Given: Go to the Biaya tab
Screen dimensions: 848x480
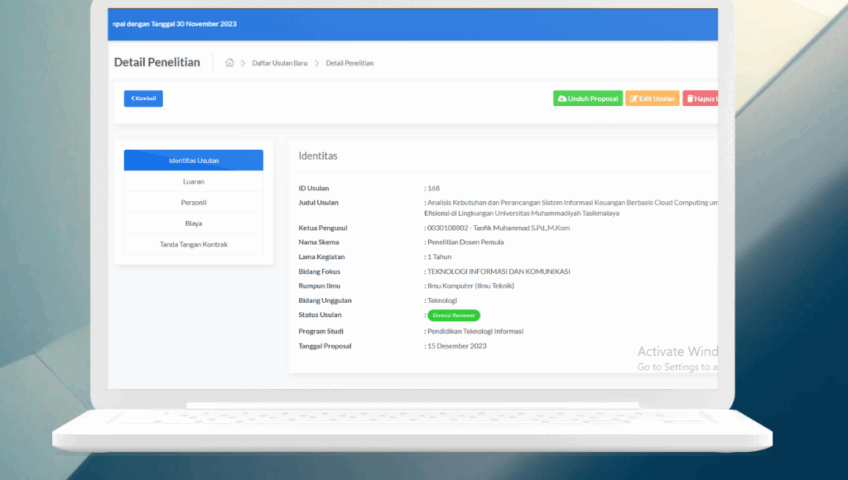Looking at the screenshot, I should 194,223.
